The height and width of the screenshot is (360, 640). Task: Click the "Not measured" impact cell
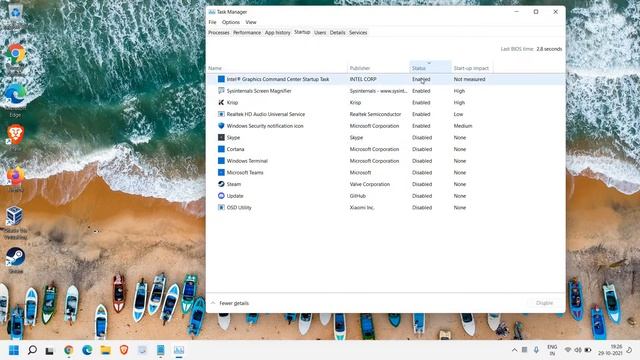click(x=469, y=80)
